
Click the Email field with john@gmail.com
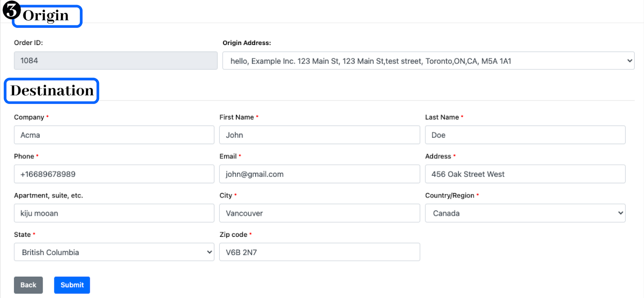pyautogui.click(x=319, y=174)
